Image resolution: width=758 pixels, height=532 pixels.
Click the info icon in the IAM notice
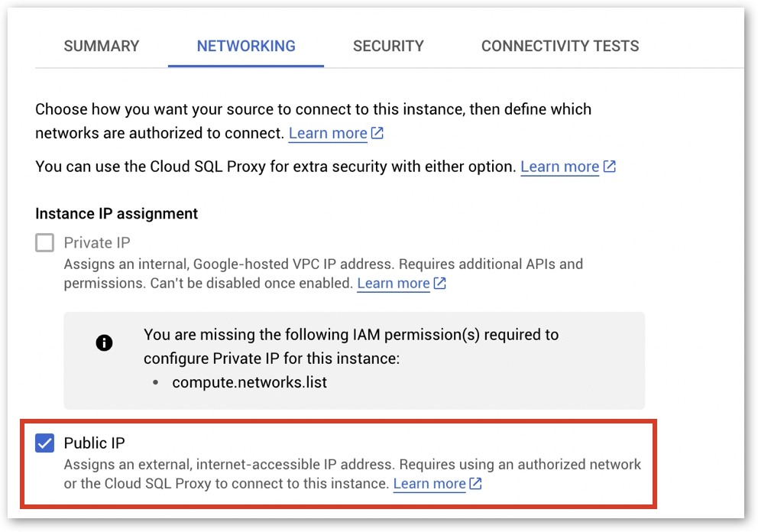(104, 343)
